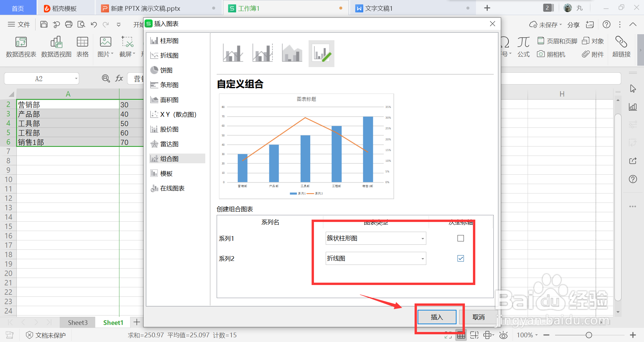Select the 股价图 chart category
Image resolution: width=644 pixels, height=342 pixels.
(177, 129)
